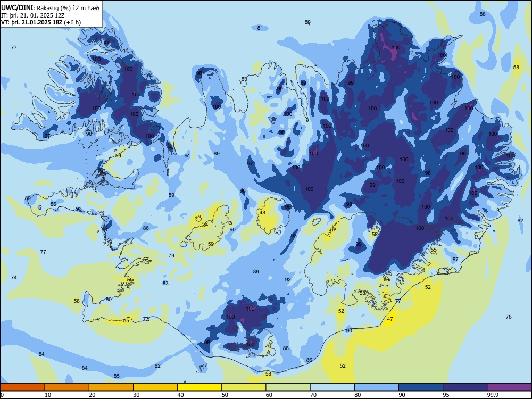Image resolution: width=532 pixels, height=399 pixels.
Task: Click the valid time 'VT: þri. 21.01.2025 18Z (+6 h)'
Action: 41,22
